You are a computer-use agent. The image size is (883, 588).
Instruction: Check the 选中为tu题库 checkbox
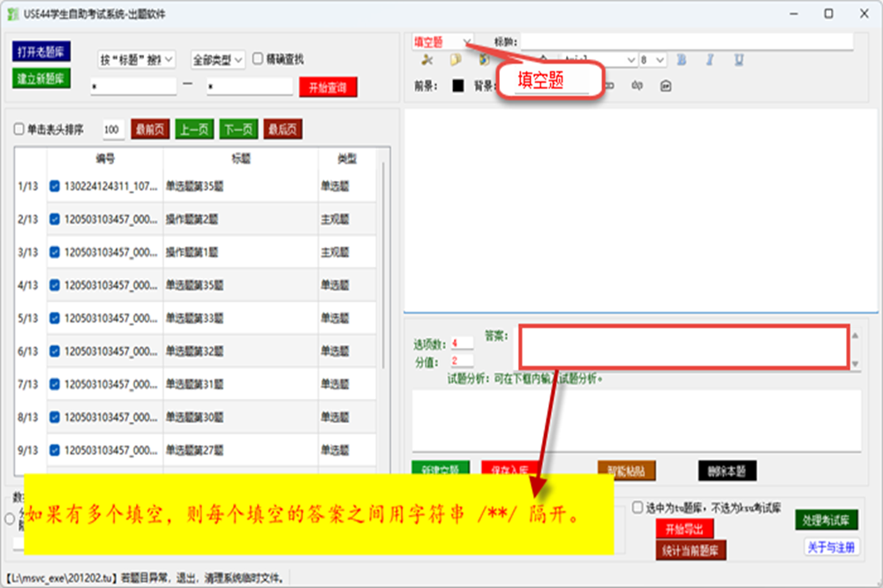pyautogui.click(x=638, y=508)
